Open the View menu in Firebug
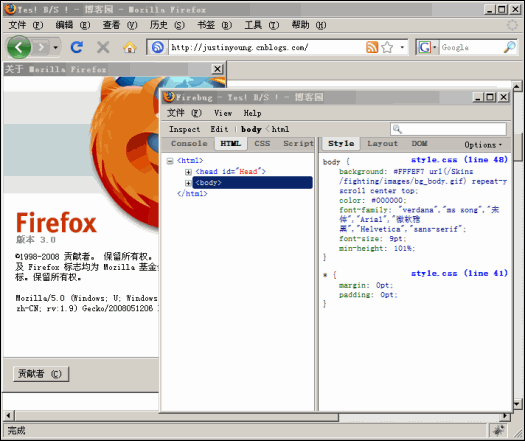The height and width of the screenshot is (441, 525). pyautogui.click(x=223, y=113)
